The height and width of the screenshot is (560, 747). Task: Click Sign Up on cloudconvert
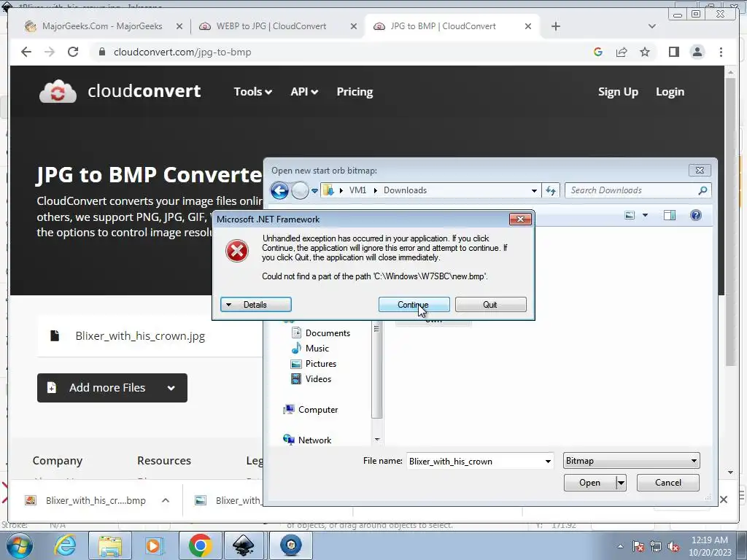pos(618,91)
